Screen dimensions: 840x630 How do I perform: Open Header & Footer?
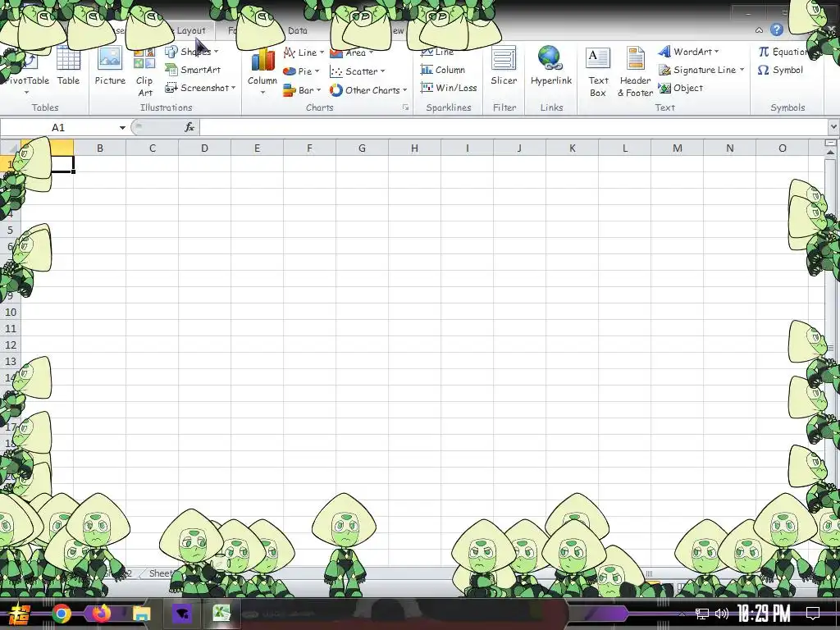636,72
